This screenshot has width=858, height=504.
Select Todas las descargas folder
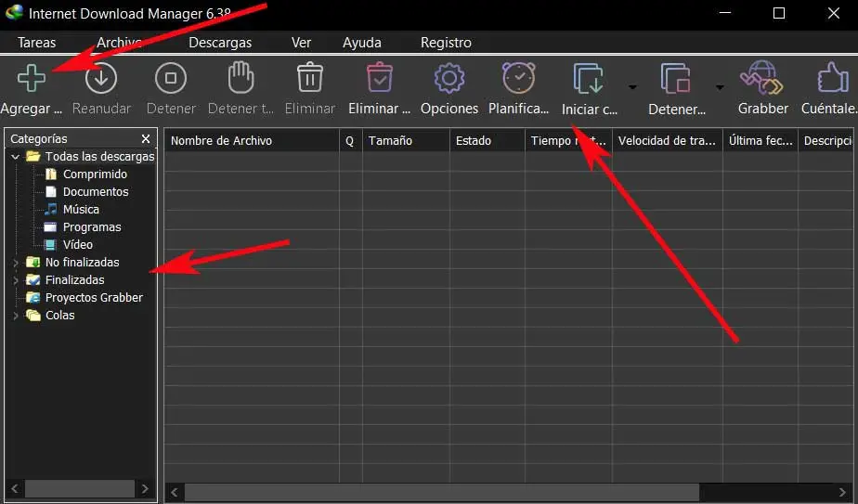(99, 157)
